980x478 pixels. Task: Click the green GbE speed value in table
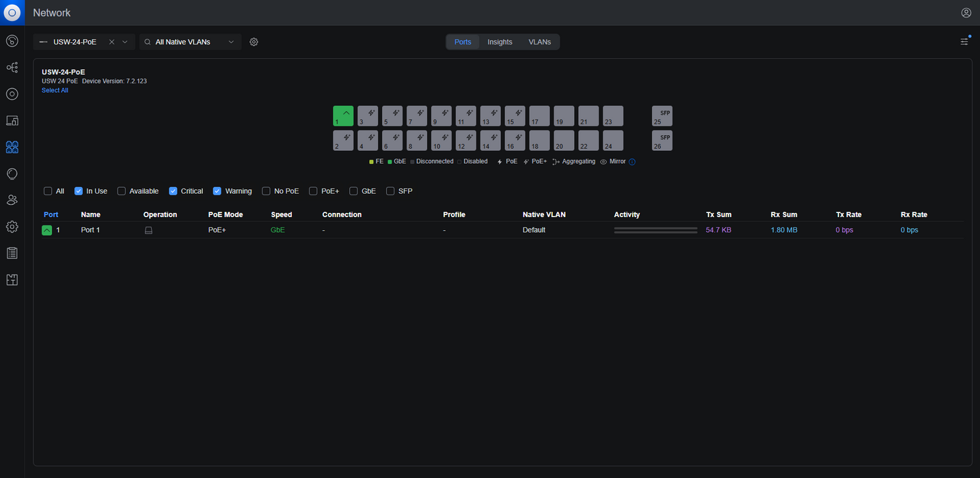[277, 230]
